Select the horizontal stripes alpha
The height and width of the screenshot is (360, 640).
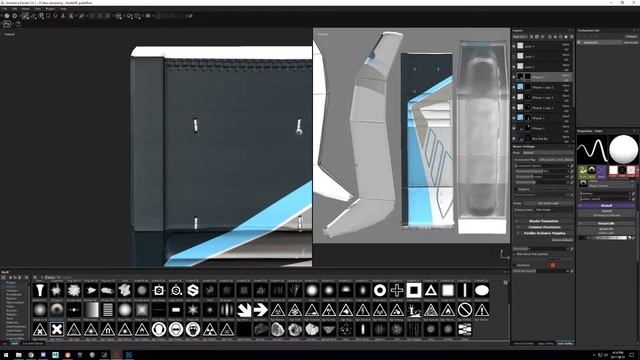(x=108, y=310)
